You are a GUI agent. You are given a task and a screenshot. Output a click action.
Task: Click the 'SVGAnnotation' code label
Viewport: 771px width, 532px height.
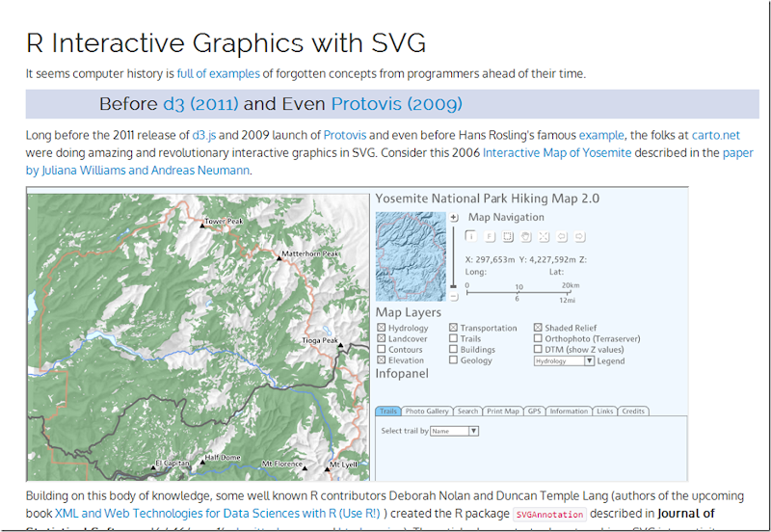coord(549,515)
